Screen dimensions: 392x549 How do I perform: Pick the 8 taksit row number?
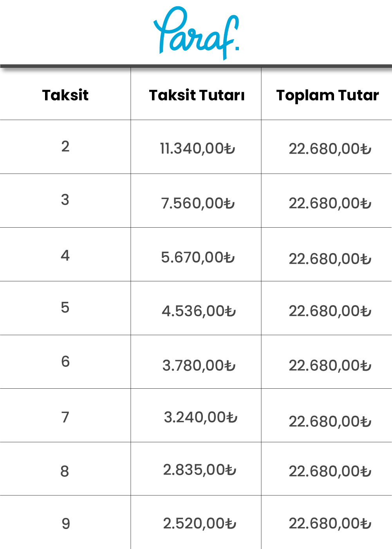[x=65, y=471]
